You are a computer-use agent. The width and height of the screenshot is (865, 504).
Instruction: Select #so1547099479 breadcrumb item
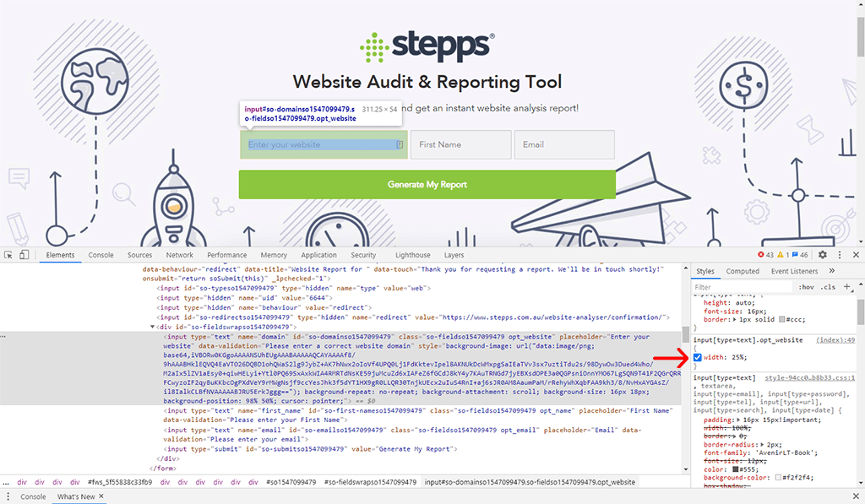coord(291,482)
